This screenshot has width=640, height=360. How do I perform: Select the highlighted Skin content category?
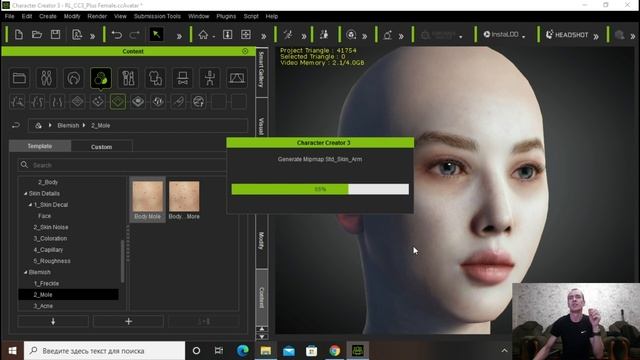coord(101,78)
